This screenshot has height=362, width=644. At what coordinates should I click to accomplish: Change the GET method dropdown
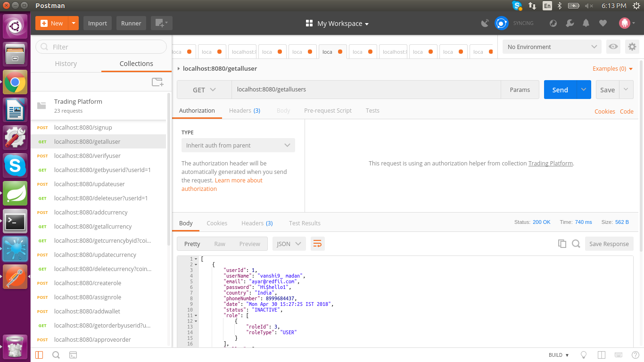[x=204, y=90]
